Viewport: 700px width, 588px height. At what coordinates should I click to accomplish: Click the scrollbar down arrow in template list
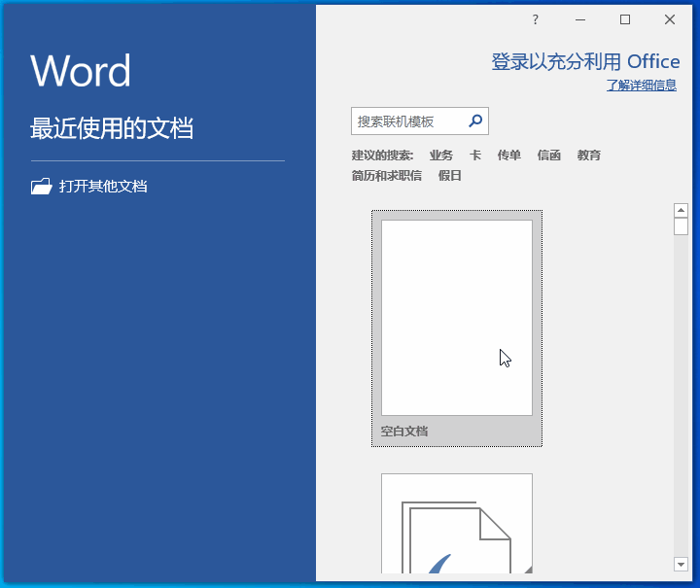point(681,564)
